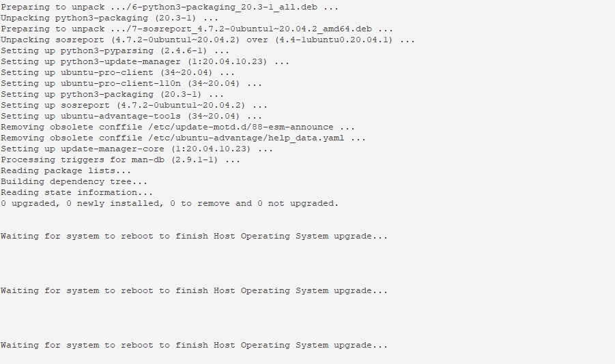This screenshot has height=364, width=615.
Task: Click 'Reading state information...' line
Action: (77, 193)
